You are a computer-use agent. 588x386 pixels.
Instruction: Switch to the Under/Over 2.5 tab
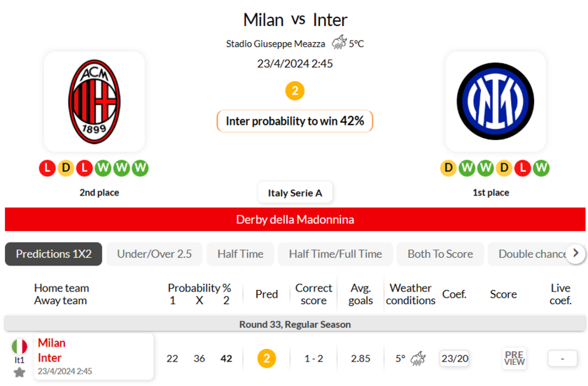point(154,254)
